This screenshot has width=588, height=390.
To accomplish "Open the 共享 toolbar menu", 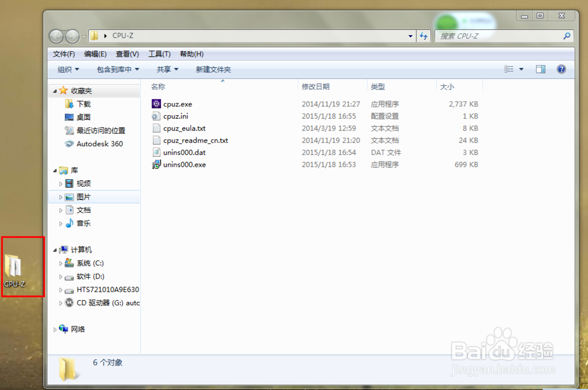I will click(167, 69).
